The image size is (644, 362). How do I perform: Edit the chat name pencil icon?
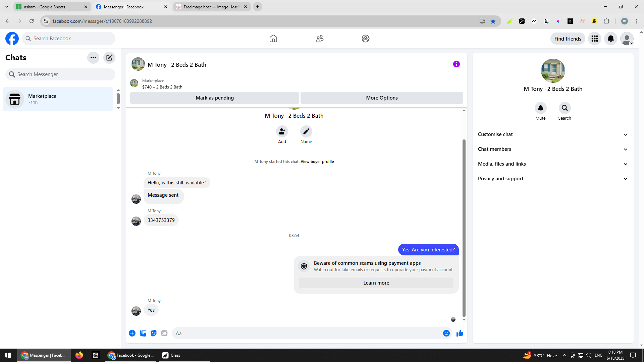pos(306,131)
